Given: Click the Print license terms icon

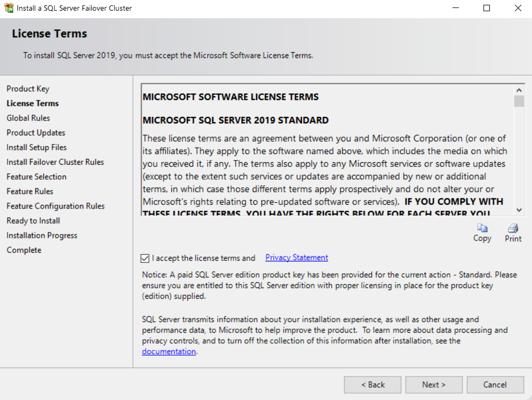Looking at the screenshot, I should tap(513, 228).
